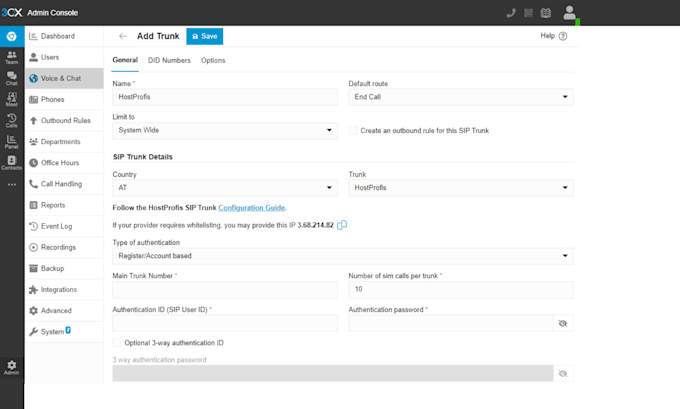The image size is (680, 409).
Task: Click the IP address 3.68.214.82 text
Action: (x=315, y=225)
